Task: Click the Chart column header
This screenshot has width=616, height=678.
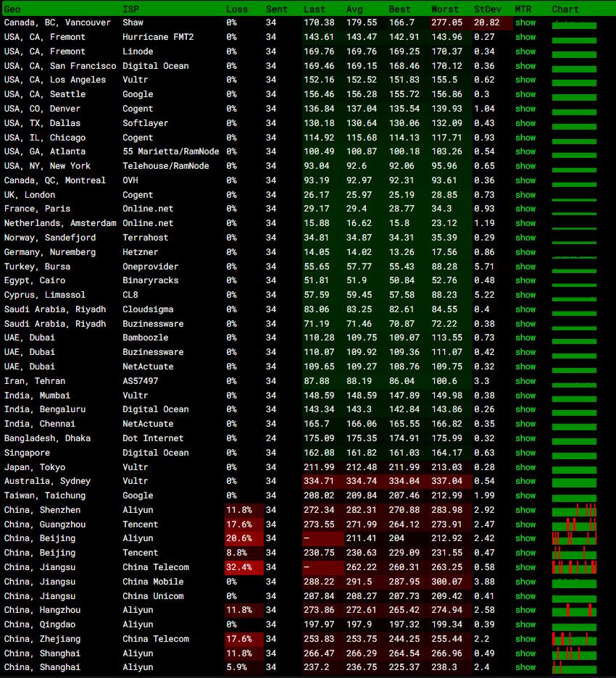Action: [x=565, y=9]
